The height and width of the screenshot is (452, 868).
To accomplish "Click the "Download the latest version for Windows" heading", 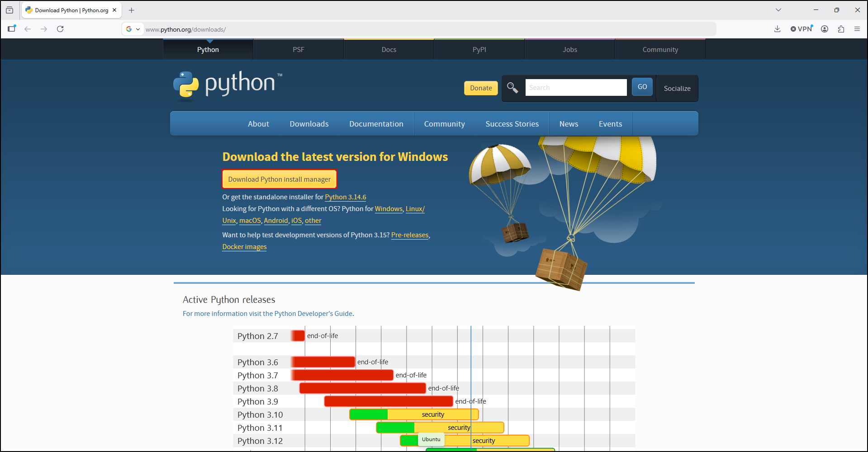I will click(335, 157).
